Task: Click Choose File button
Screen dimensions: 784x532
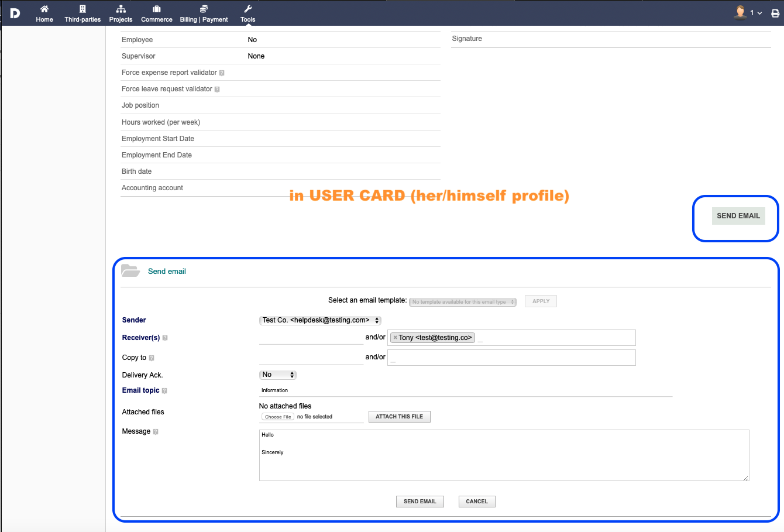Action: (277, 417)
